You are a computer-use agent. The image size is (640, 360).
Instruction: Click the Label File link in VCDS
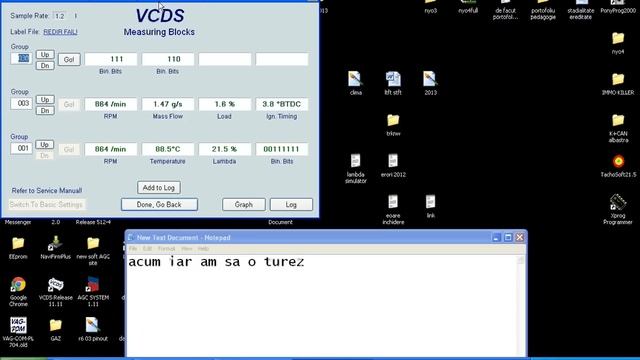point(60,32)
